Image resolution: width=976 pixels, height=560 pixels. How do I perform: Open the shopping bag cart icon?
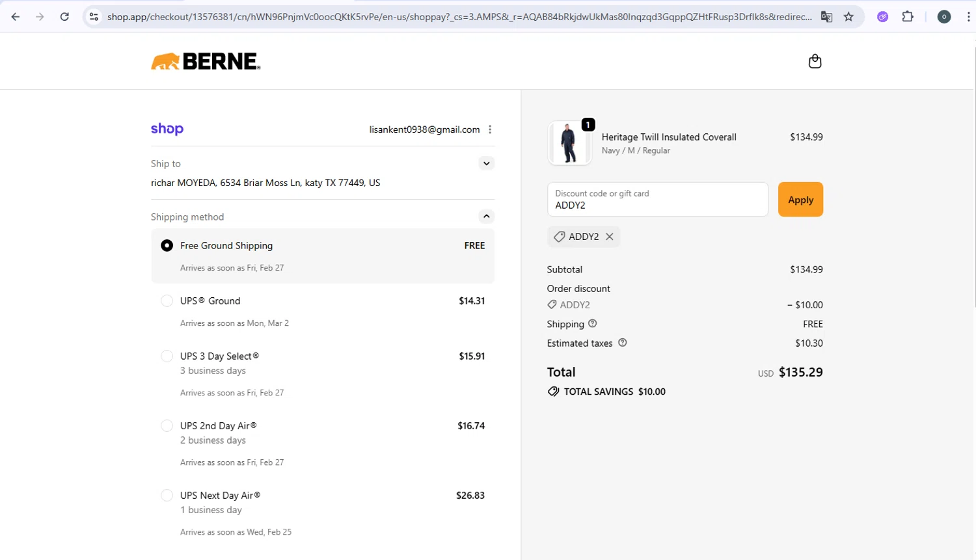[x=815, y=61]
